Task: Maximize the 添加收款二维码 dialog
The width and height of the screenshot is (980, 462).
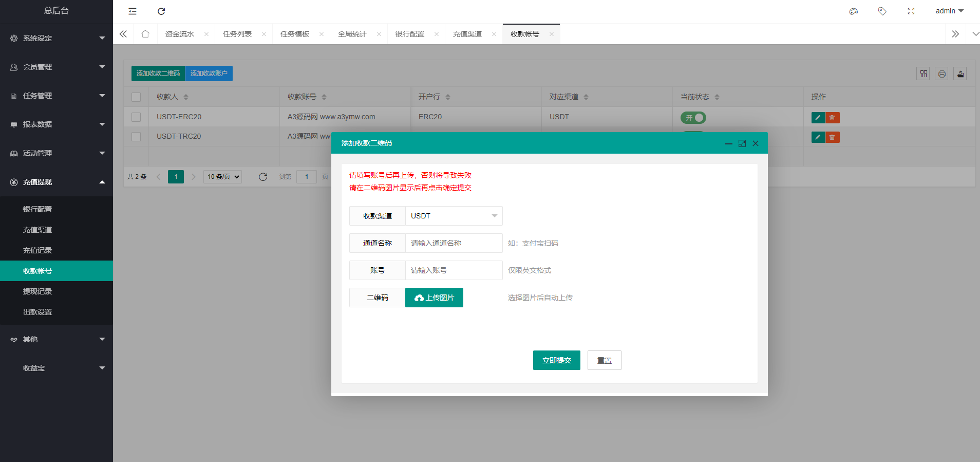Action: tap(742, 143)
